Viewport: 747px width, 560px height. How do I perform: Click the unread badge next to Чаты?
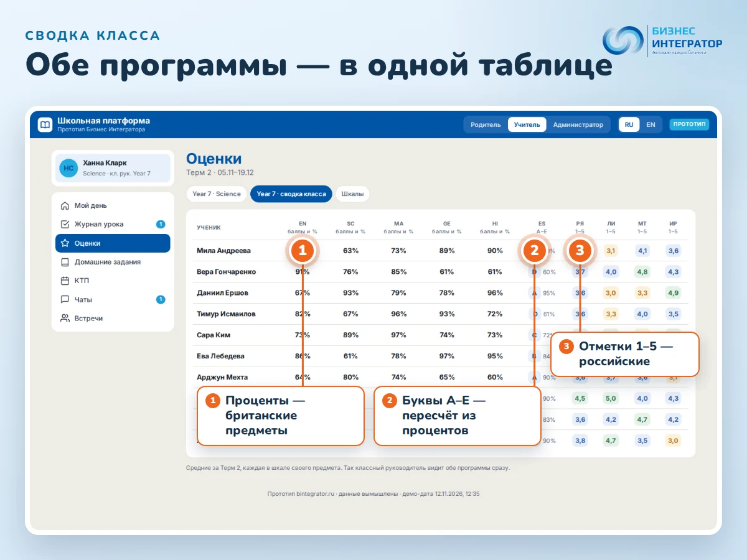[161, 299]
